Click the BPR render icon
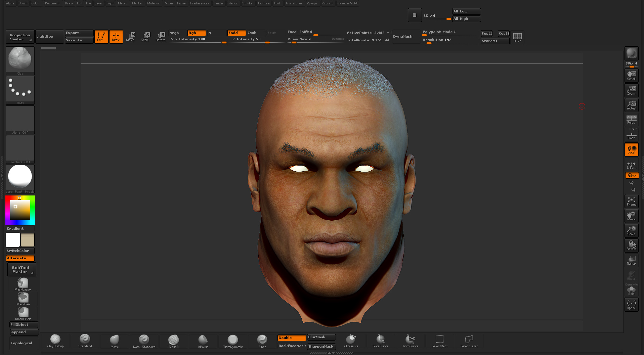644x355 pixels. coord(631,53)
